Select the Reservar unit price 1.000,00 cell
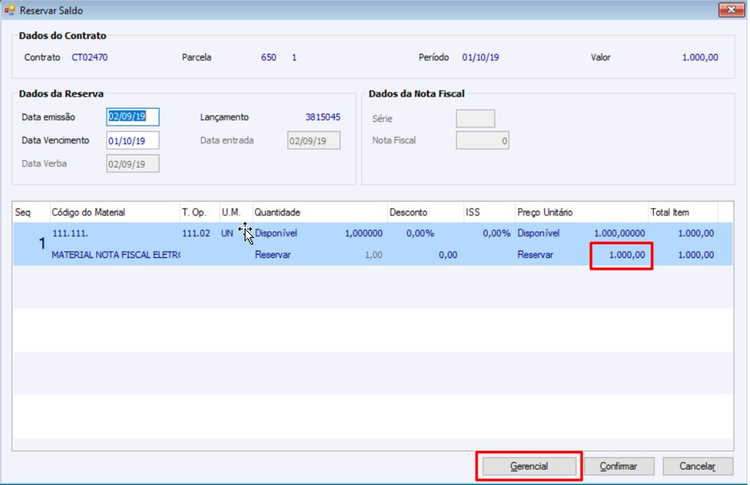Screen dimensions: 750x485 (x=621, y=255)
